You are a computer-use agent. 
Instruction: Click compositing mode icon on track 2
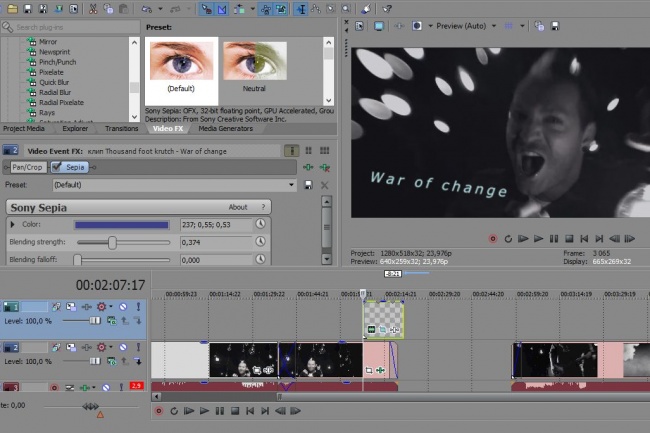coord(111,361)
